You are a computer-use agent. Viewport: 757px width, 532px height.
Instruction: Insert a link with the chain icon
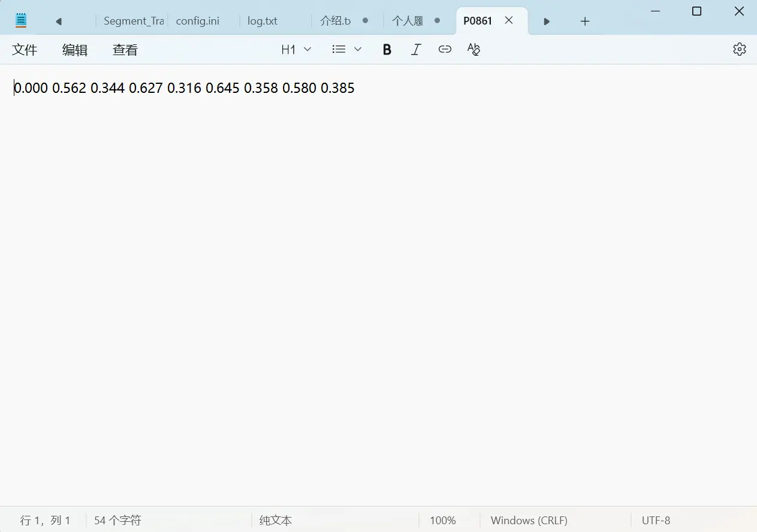click(x=445, y=50)
